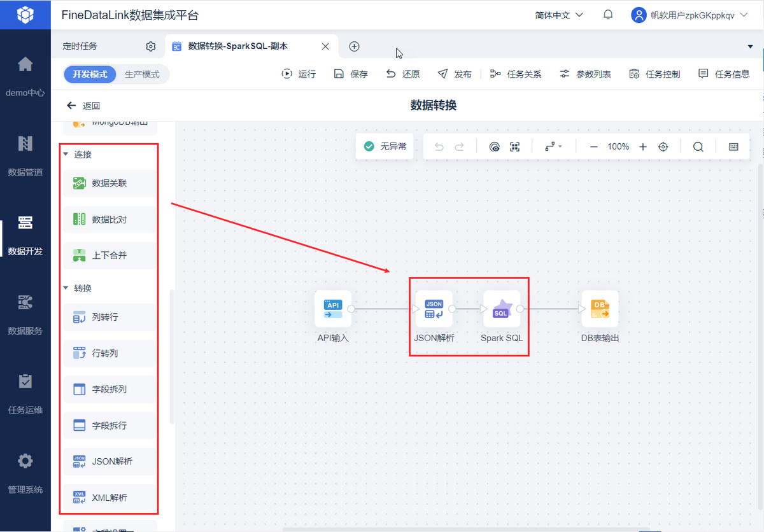
Task: Select the 数据比对 operator
Action: click(109, 220)
